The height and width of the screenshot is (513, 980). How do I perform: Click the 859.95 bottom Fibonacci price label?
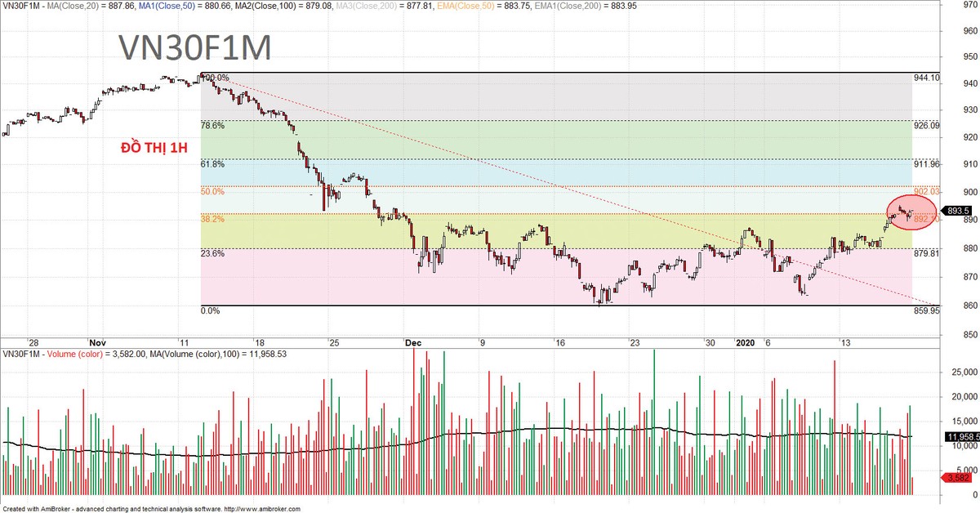926,311
